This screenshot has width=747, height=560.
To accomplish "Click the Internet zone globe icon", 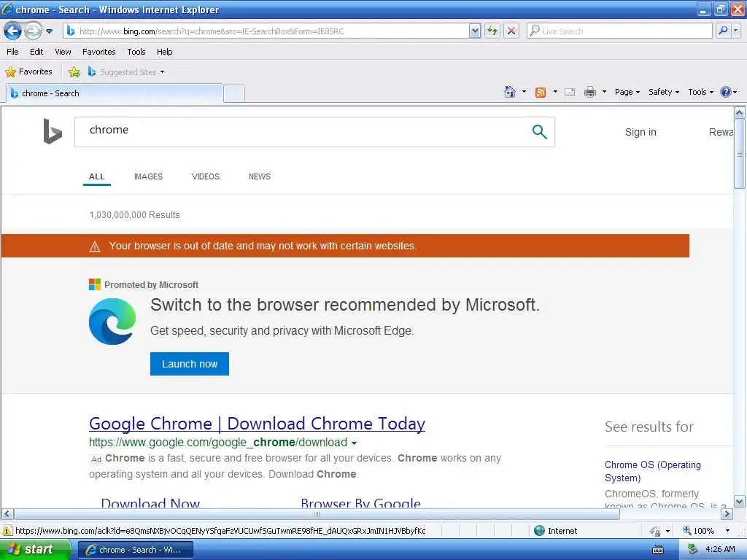I will click(539, 531).
